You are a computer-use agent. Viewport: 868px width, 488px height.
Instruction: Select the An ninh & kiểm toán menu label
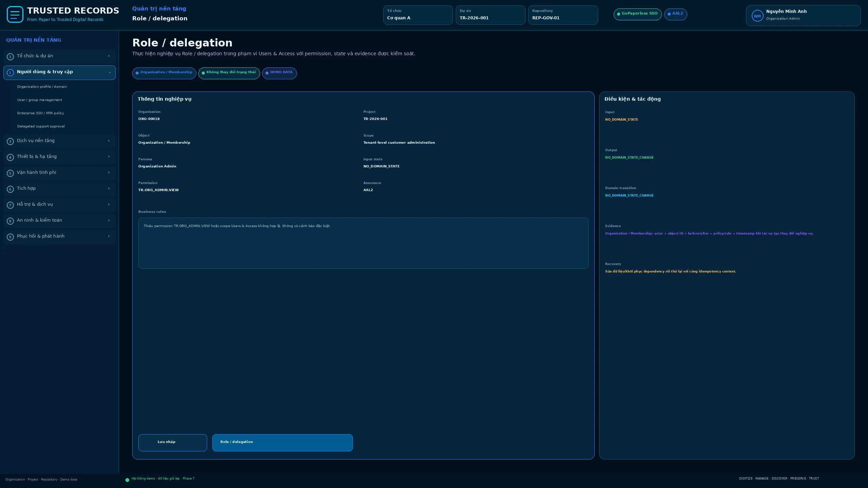pos(39,220)
